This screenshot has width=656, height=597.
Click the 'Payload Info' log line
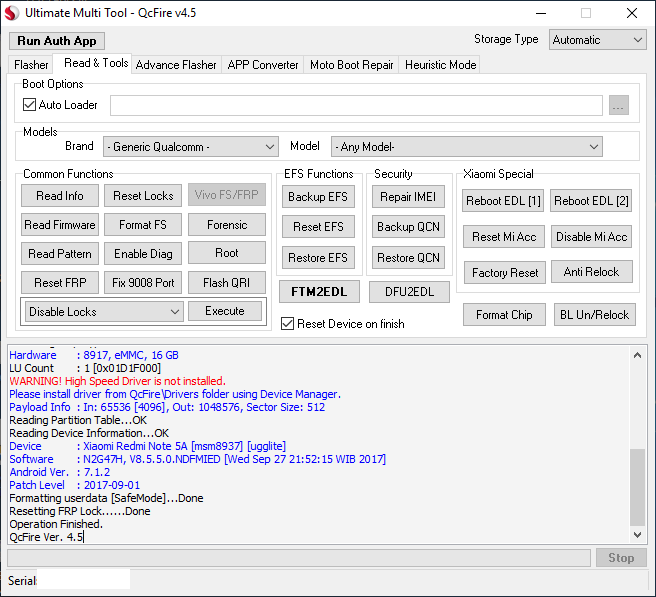click(x=167, y=407)
